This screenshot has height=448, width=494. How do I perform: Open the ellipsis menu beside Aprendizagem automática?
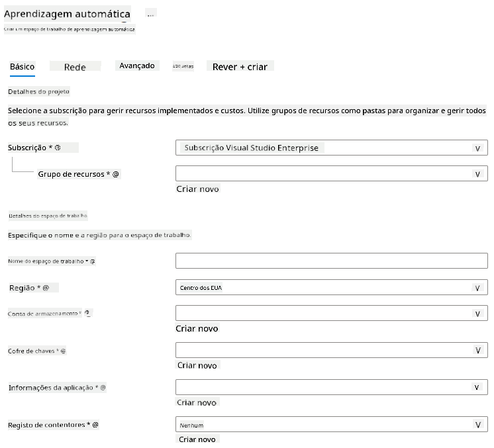pyautogui.click(x=150, y=14)
